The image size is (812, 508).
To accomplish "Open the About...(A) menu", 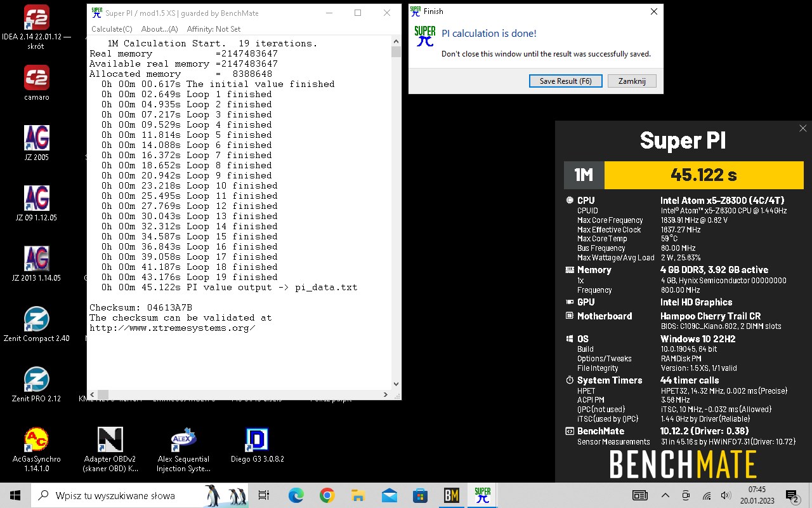I will pos(159,29).
